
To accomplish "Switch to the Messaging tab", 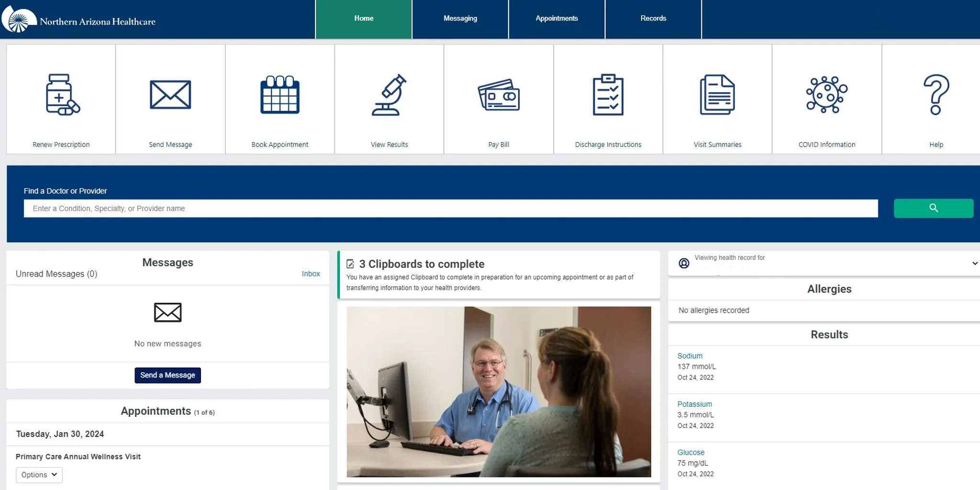I will coord(460,19).
